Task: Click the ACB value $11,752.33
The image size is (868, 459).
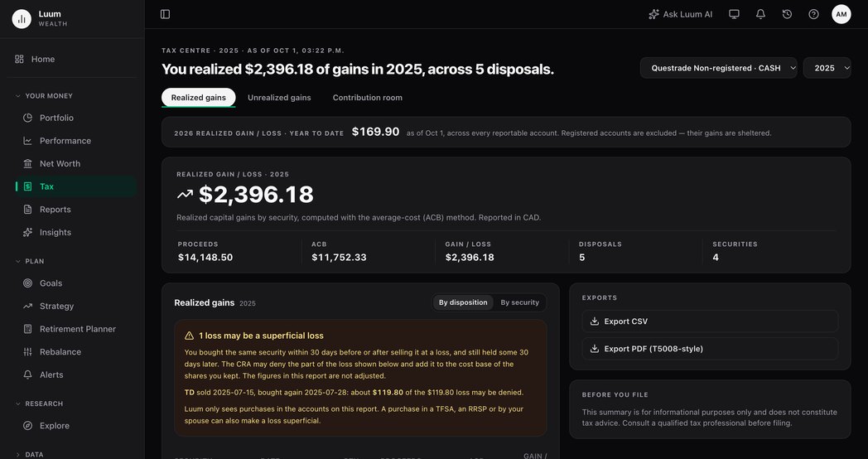Action: 339,258
